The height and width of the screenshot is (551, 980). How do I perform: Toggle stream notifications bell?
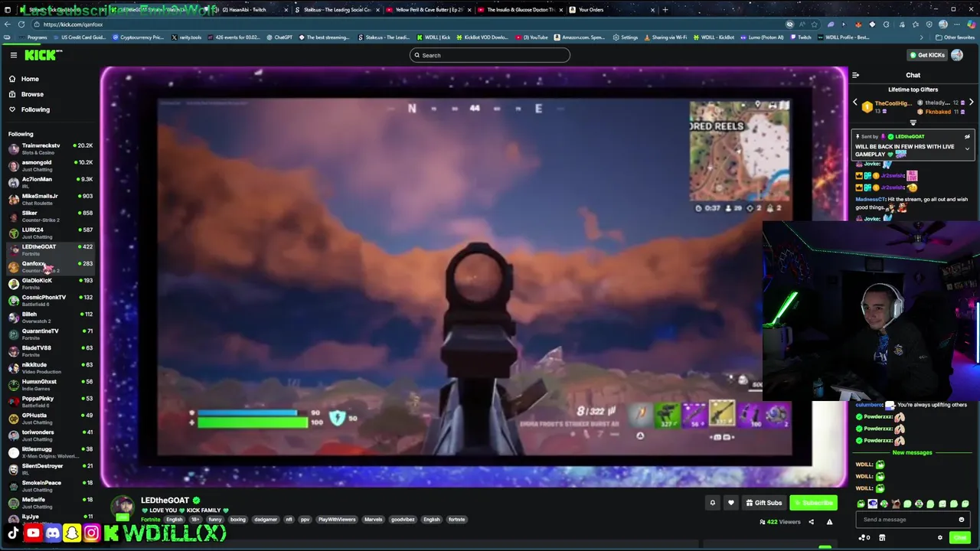(712, 503)
